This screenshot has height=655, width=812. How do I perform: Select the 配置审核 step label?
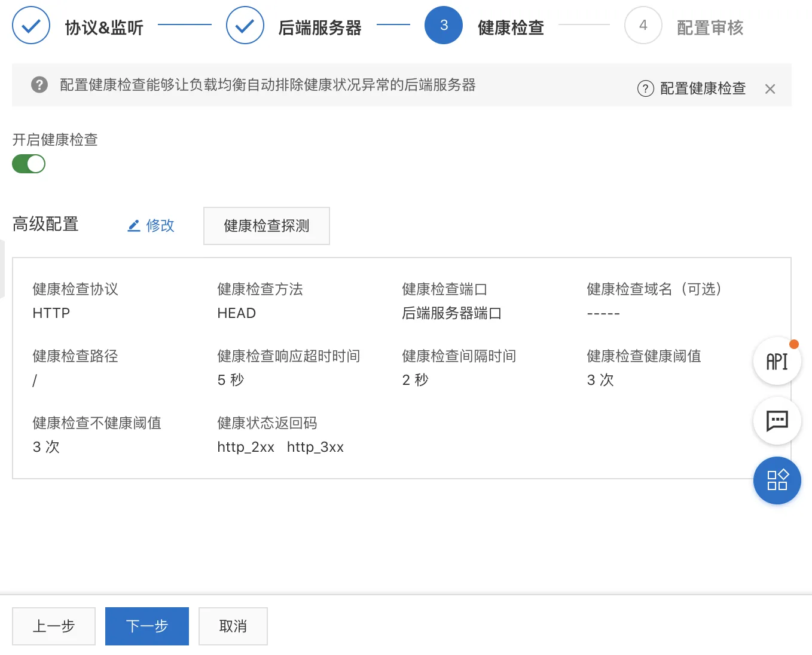click(710, 27)
